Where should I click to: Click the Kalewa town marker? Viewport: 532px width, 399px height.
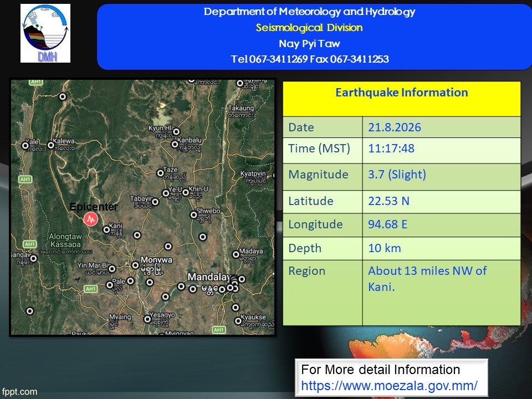[x=51, y=145]
